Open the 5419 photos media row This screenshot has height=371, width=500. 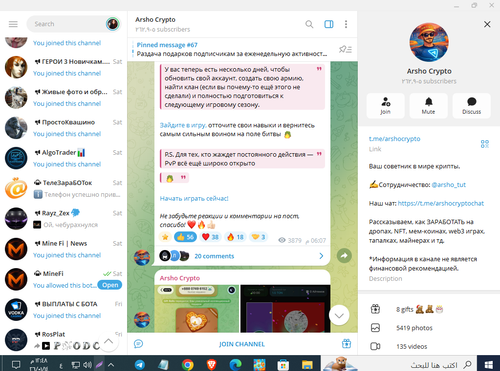coord(428,328)
